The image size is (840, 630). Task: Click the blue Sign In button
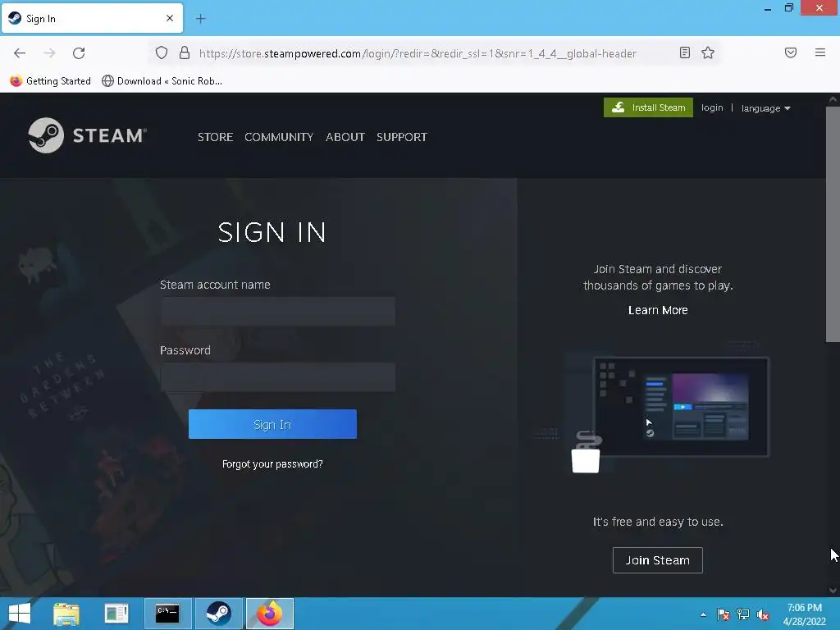272,424
